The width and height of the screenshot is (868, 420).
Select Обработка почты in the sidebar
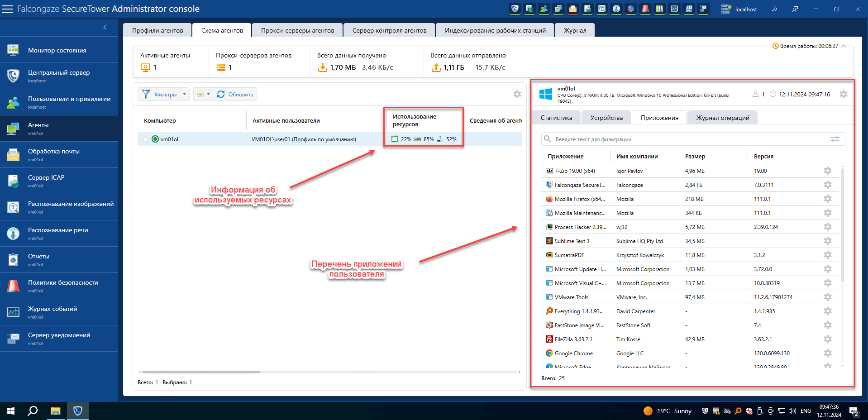point(59,155)
